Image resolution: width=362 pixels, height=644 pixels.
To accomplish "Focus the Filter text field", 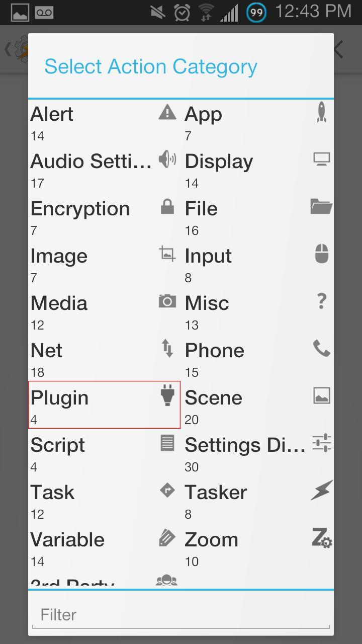I will pyautogui.click(x=181, y=615).
